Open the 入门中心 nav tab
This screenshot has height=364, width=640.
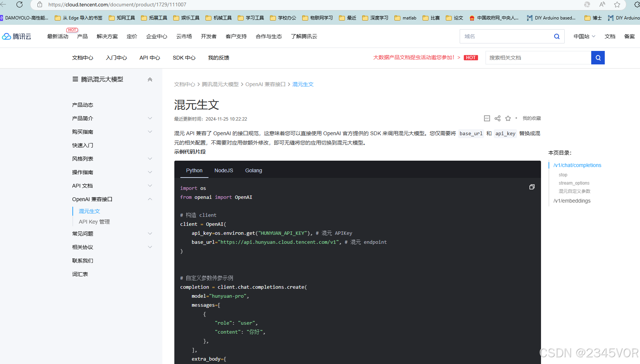[x=116, y=58]
